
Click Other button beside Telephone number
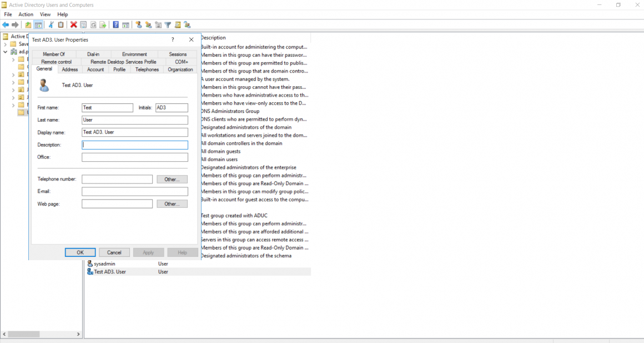tap(172, 180)
